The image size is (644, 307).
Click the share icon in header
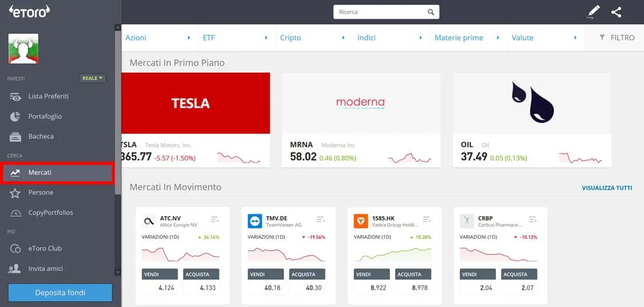(x=616, y=12)
